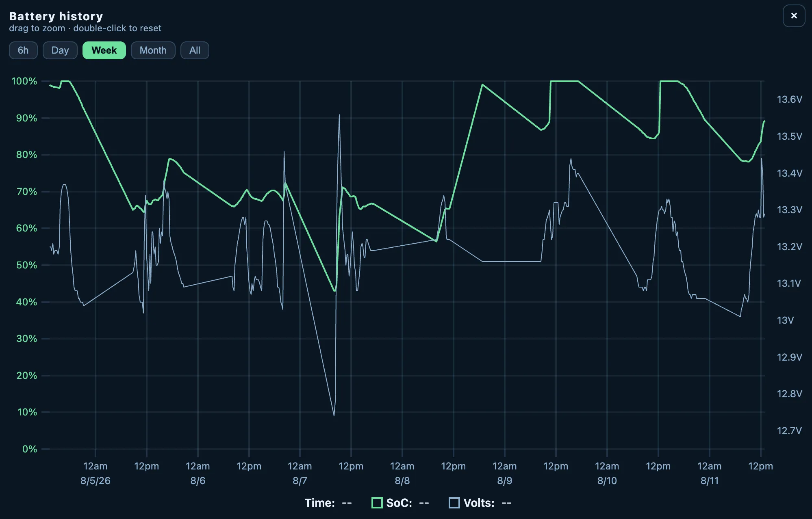Choose the Week range tab

click(104, 50)
